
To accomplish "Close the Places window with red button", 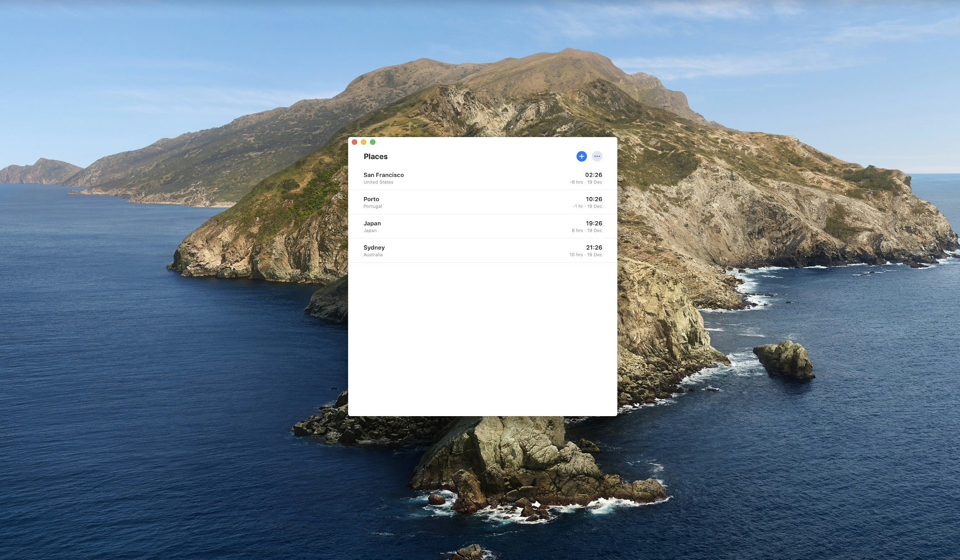I will (354, 142).
